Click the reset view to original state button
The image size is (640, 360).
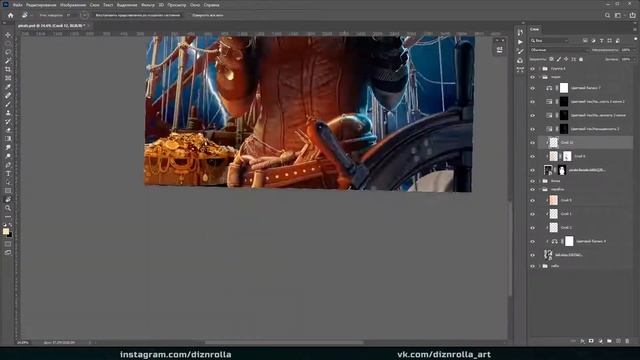[x=138, y=15]
